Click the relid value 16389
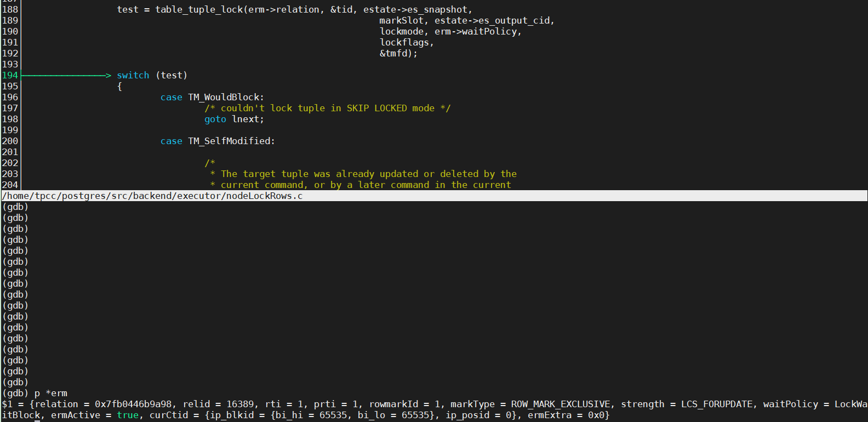This screenshot has width=868, height=422. pos(240,404)
